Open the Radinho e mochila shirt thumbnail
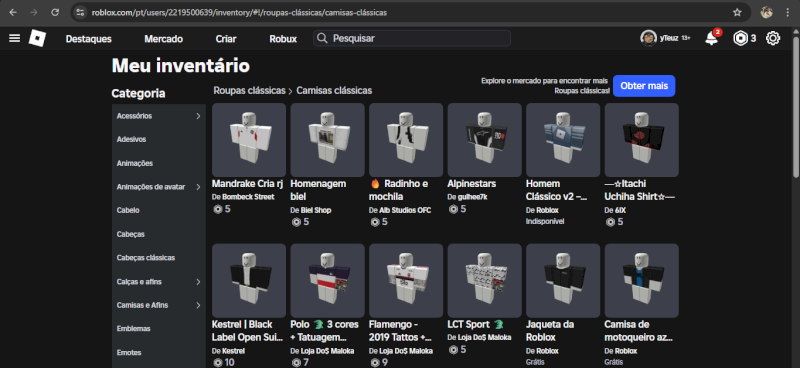800x368 pixels. (x=406, y=140)
